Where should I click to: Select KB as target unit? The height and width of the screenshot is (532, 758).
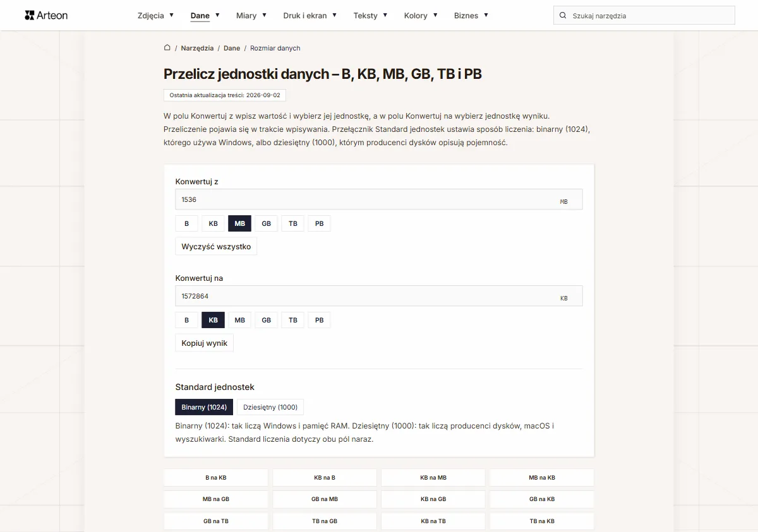pos(213,320)
